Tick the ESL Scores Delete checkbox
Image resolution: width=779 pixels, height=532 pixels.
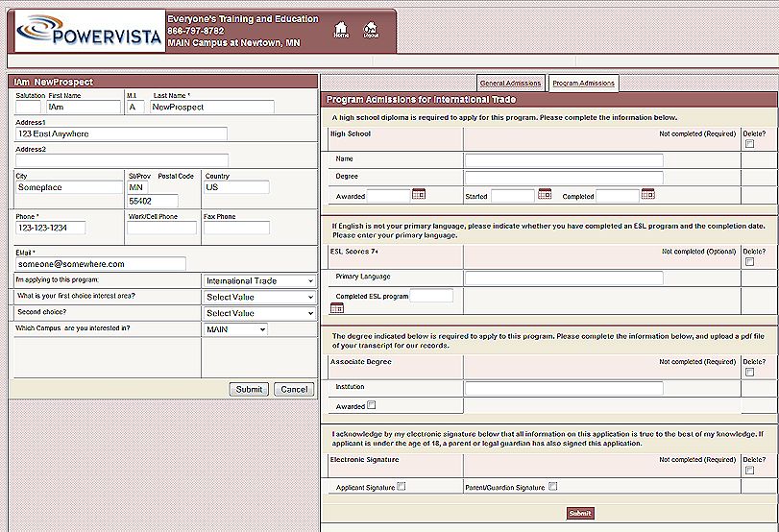click(749, 261)
